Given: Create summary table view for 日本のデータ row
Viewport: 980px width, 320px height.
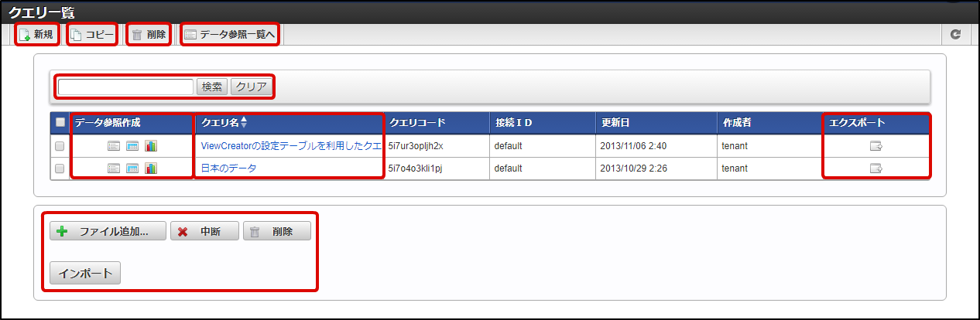Looking at the screenshot, I should [x=132, y=168].
